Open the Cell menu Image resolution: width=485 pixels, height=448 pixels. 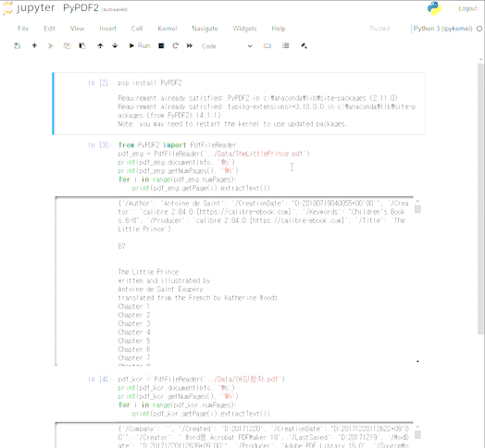137,29
